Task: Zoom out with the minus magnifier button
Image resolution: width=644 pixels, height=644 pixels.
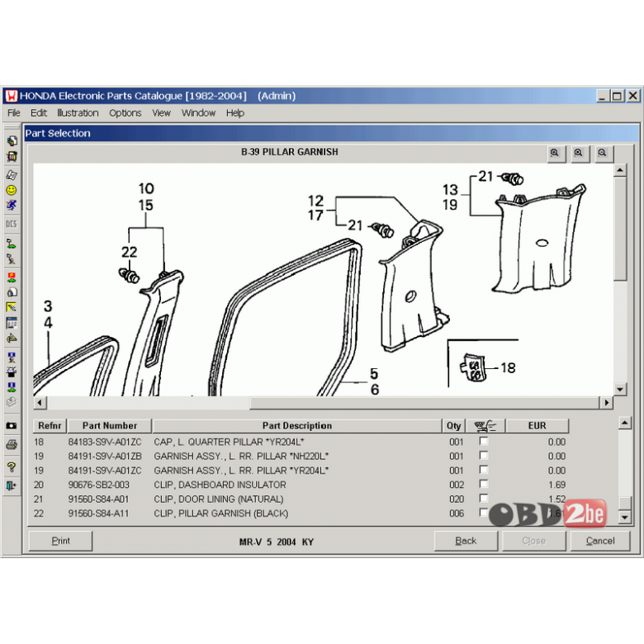Action: (x=603, y=154)
